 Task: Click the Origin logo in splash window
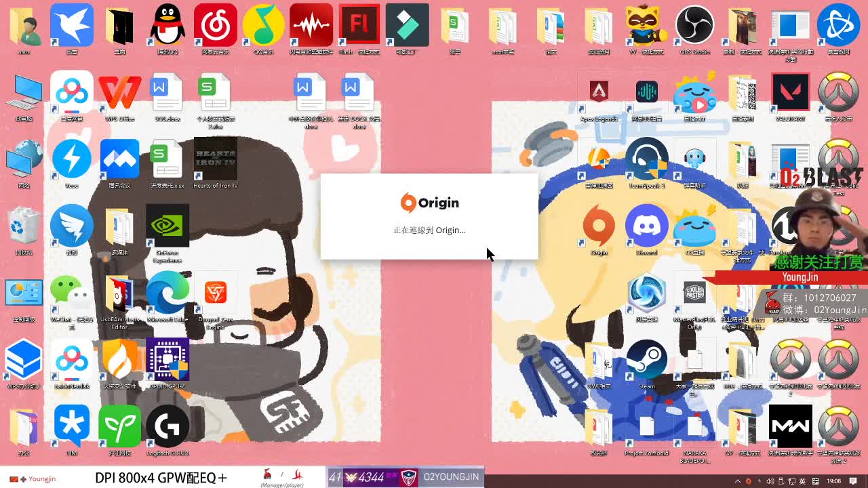coord(429,203)
